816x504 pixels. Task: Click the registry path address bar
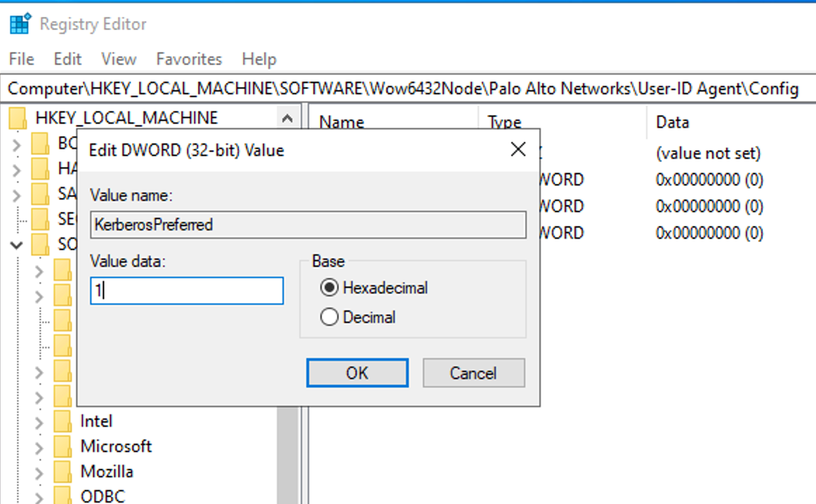point(407,88)
